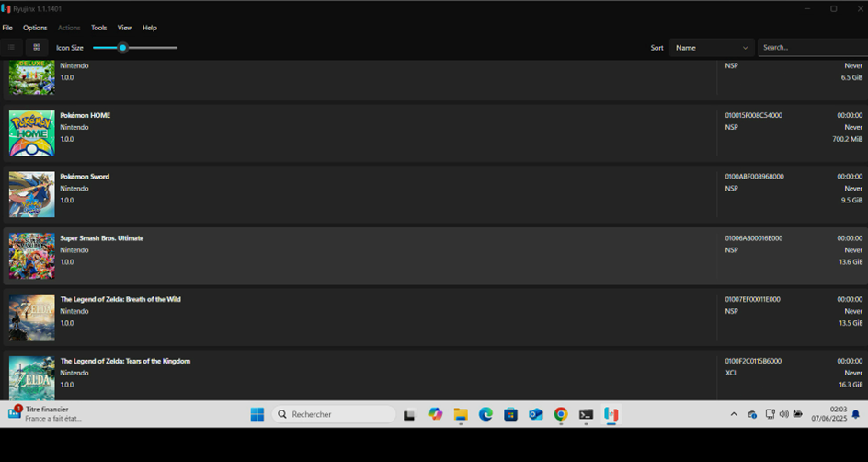This screenshot has height=462, width=868.
Task: Show hidden system tray icons
Action: coord(734,414)
